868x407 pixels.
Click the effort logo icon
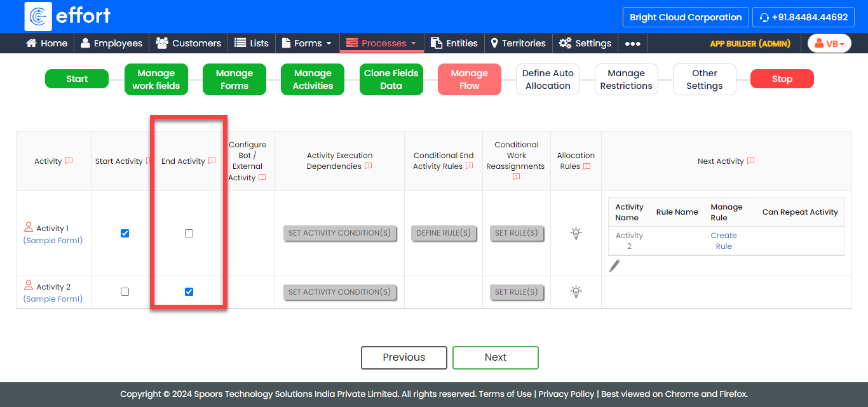point(38,17)
